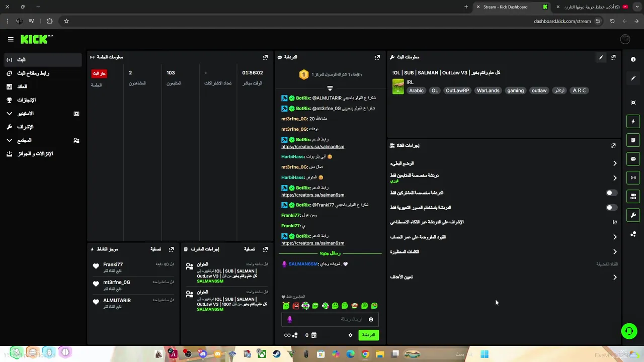Screen dimensions: 644x362
Task: Click the message input field
Action: [330, 319]
